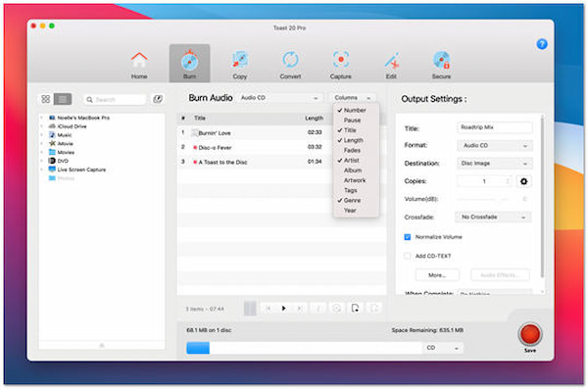
Task: Select the Movies folder
Action: tap(62, 152)
